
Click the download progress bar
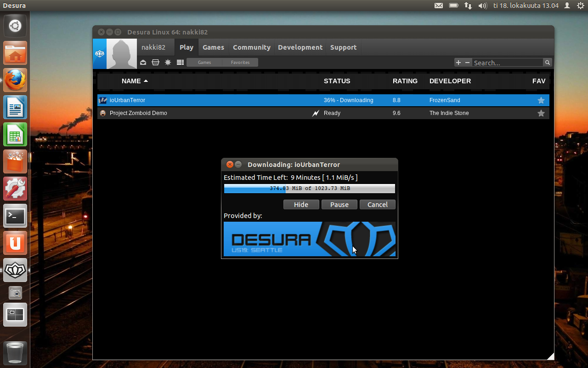309,189
